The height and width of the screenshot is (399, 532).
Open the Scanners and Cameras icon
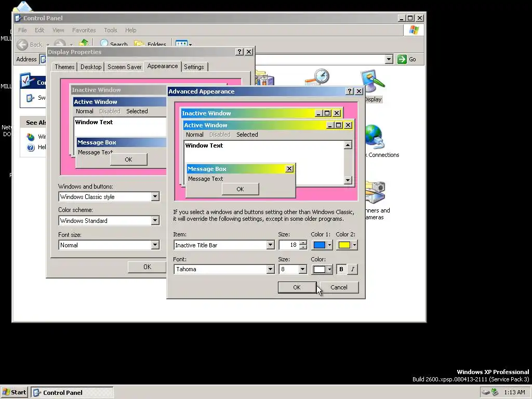coord(376,192)
